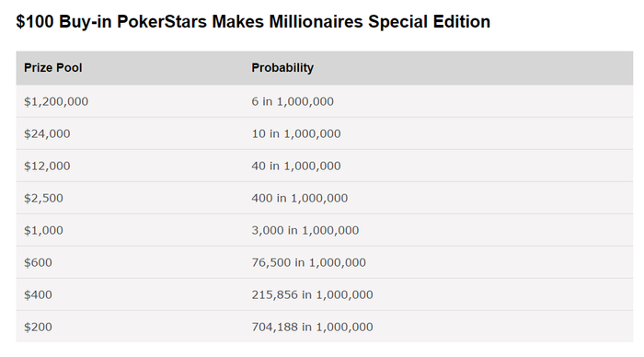Click the 3,000 in 1,000,000 probability
Screen dimensions: 644x357
305,230
